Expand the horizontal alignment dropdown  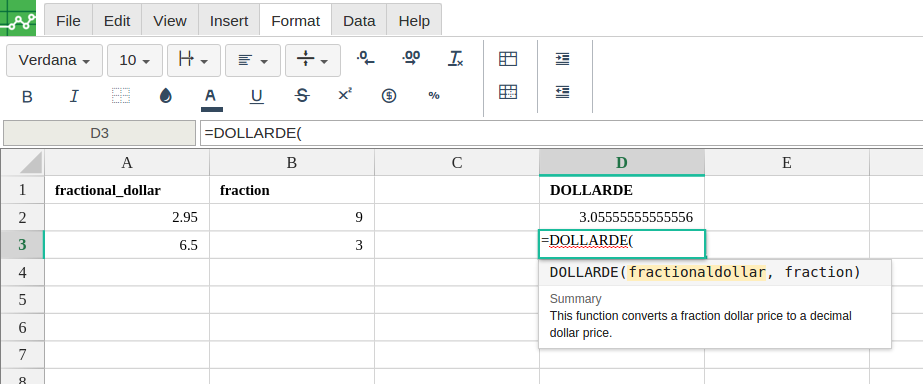tap(253, 60)
